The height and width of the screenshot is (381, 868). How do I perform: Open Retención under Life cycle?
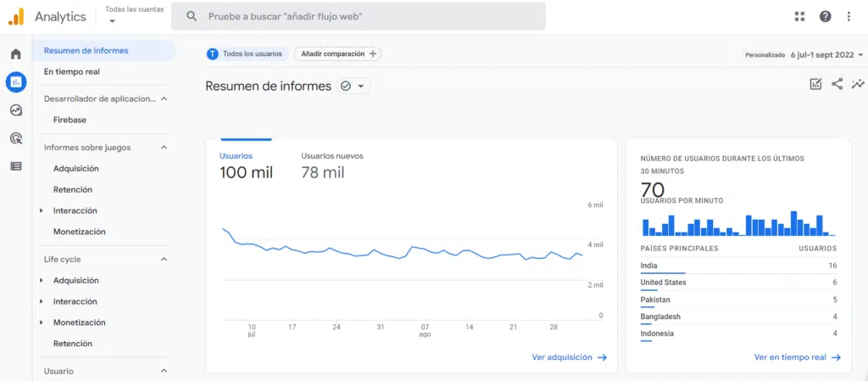coord(73,344)
